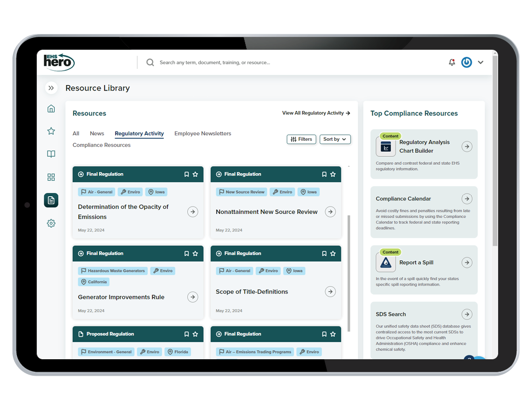Click the resources list vertical scrollbar
Image resolution: width=532 pixels, height=410 pixels.
coord(348,273)
